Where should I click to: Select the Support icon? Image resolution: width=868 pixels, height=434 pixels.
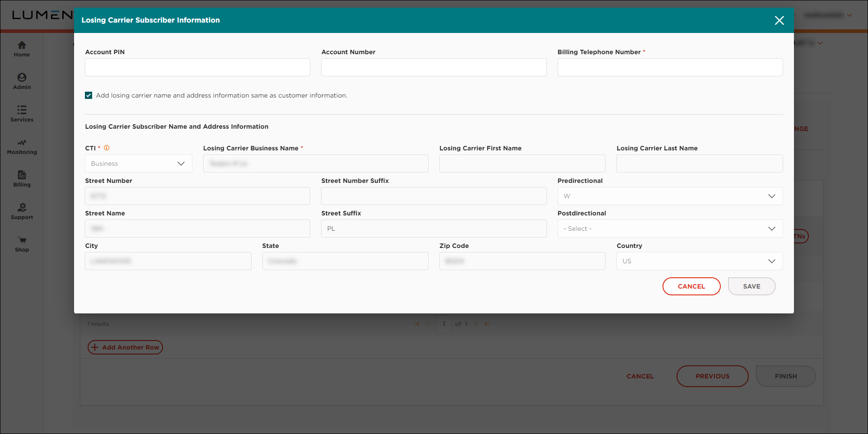click(x=22, y=210)
